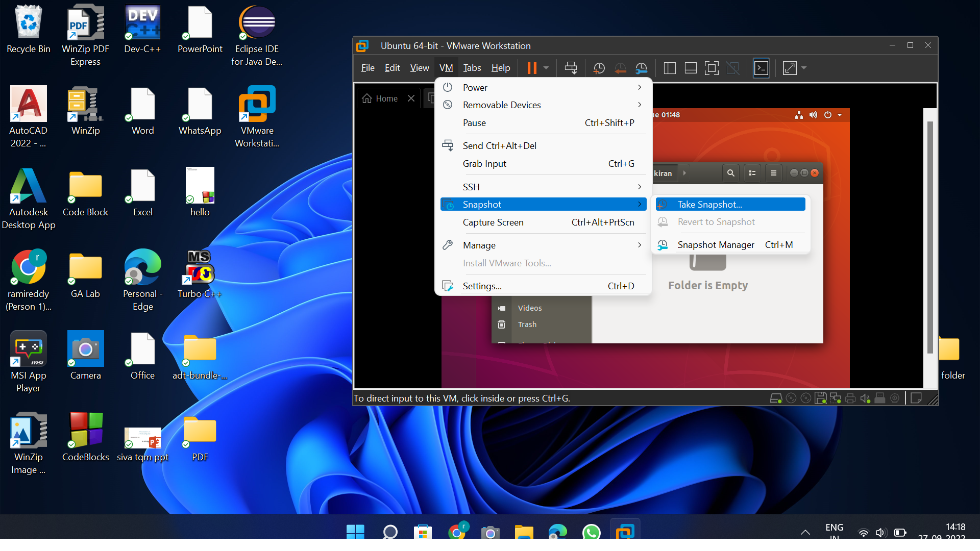Click Take Snapshot... in the submenu

click(x=730, y=204)
